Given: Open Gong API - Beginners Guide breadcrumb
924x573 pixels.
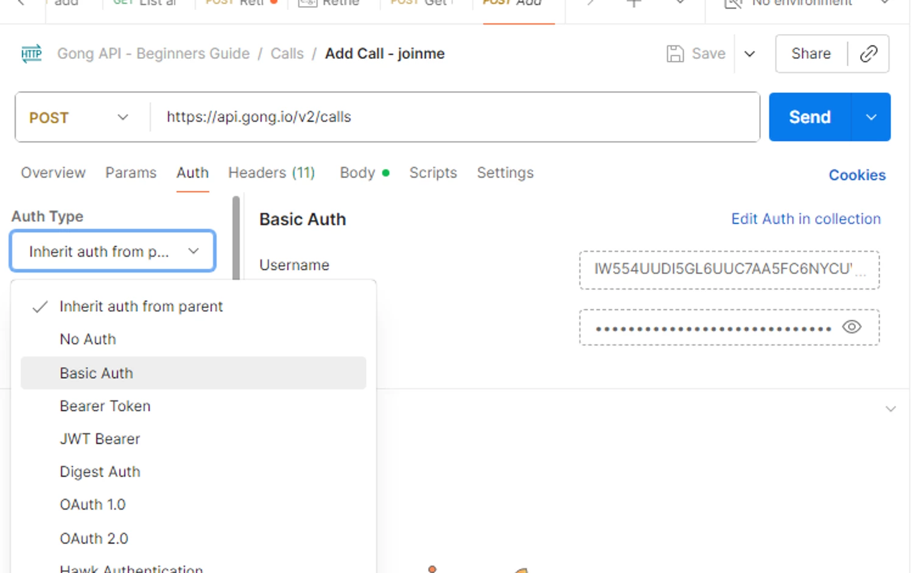Looking at the screenshot, I should (153, 54).
